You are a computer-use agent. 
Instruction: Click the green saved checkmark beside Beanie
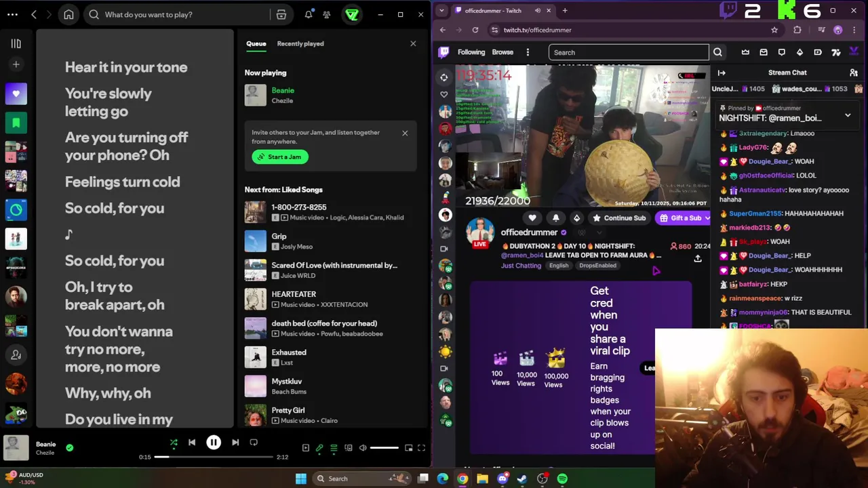[x=69, y=447]
